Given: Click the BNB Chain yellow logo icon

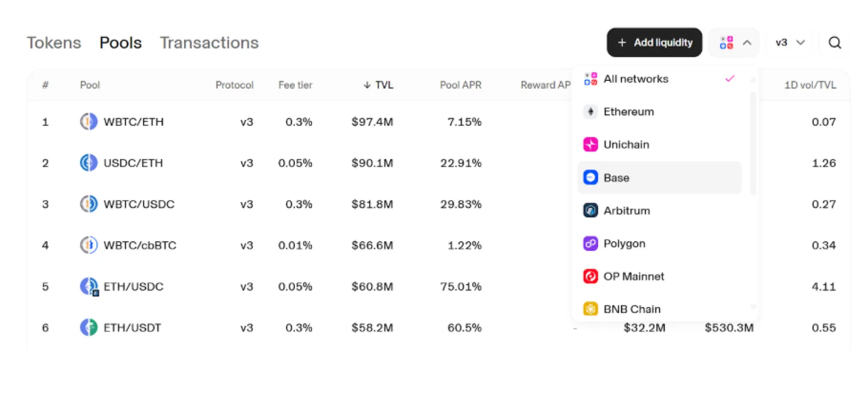Looking at the screenshot, I should [590, 309].
